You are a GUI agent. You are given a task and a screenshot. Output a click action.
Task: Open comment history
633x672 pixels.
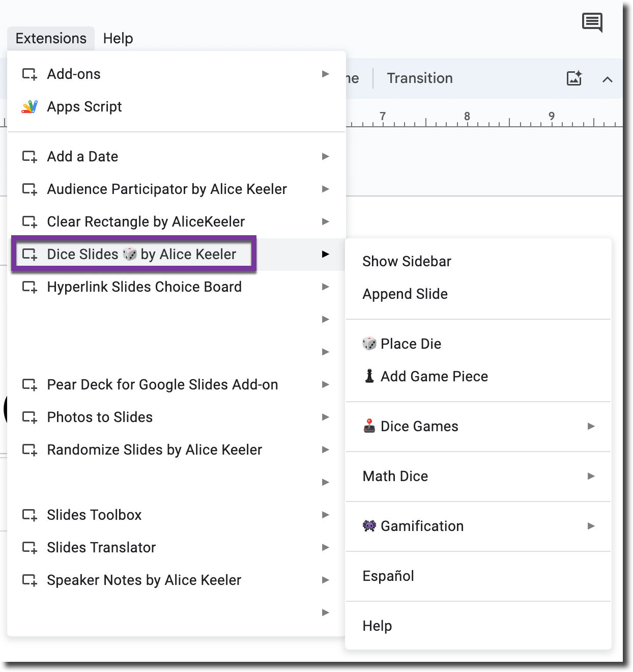point(592,22)
